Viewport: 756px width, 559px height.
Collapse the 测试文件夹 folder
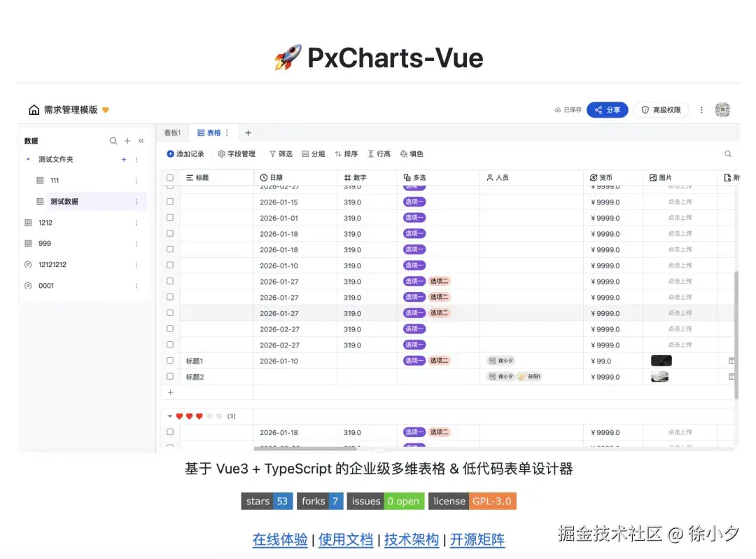[28, 159]
